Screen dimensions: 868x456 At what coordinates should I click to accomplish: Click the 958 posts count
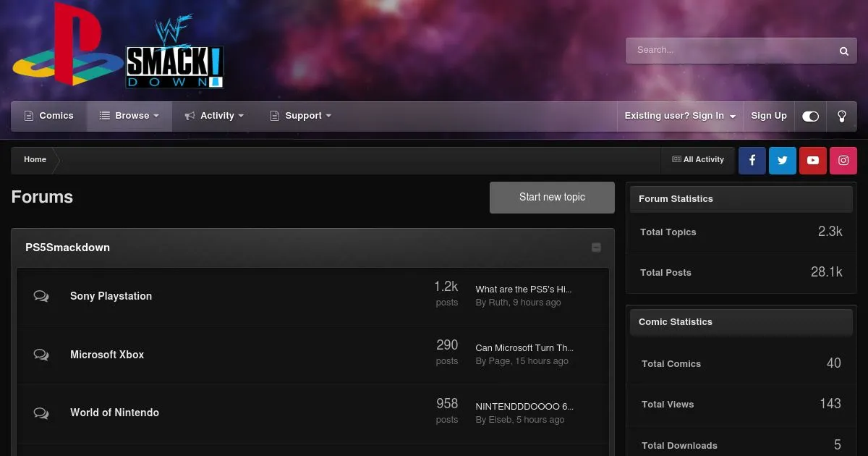pos(447,403)
